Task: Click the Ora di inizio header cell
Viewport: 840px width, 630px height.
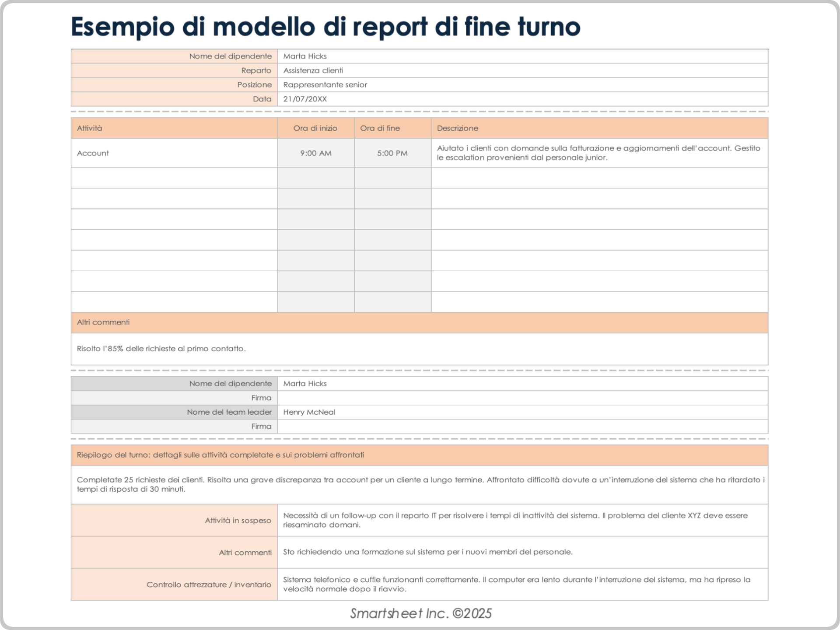Action: [x=315, y=128]
